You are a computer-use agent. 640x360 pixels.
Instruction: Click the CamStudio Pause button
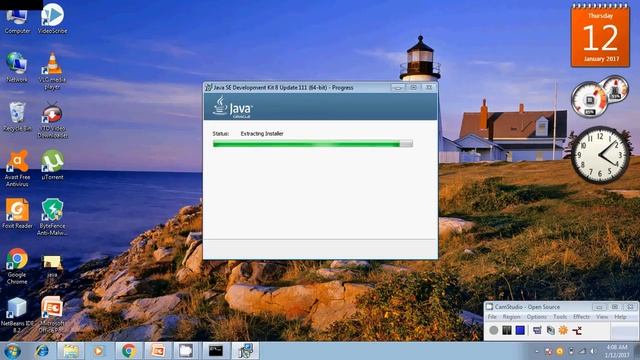[507, 330]
